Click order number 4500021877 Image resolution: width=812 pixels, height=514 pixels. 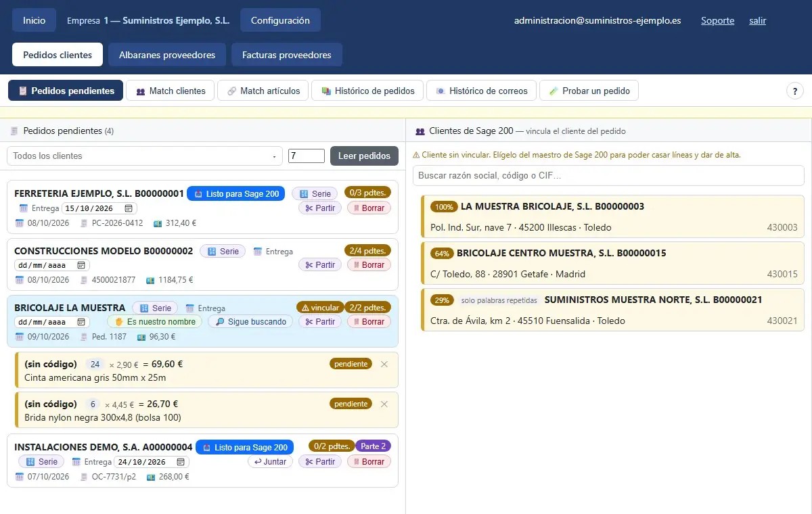(x=114, y=279)
